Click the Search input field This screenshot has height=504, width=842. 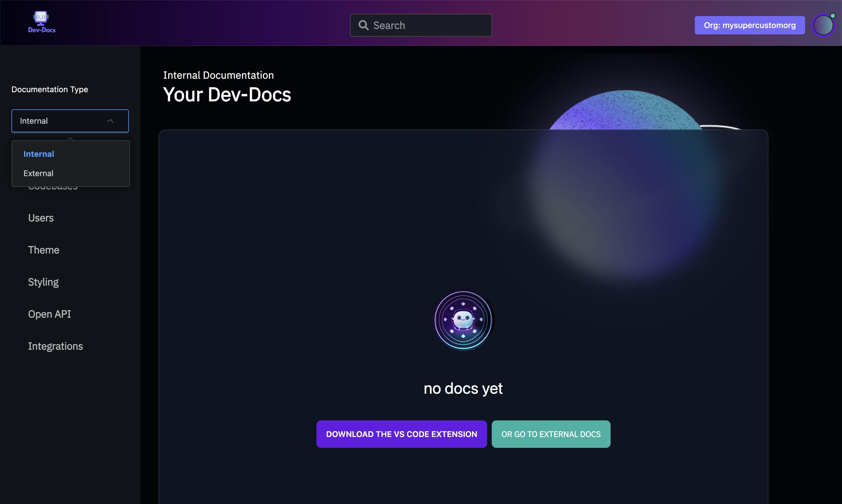[x=421, y=25]
